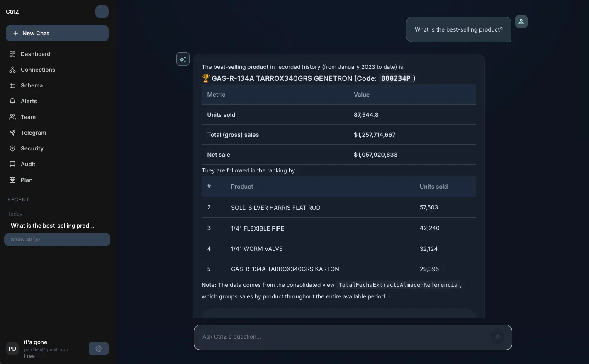The width and height of the screenshot is (589, 364).
Task: Click the Plan calendar icon
Action: click(x=12, y=180)
